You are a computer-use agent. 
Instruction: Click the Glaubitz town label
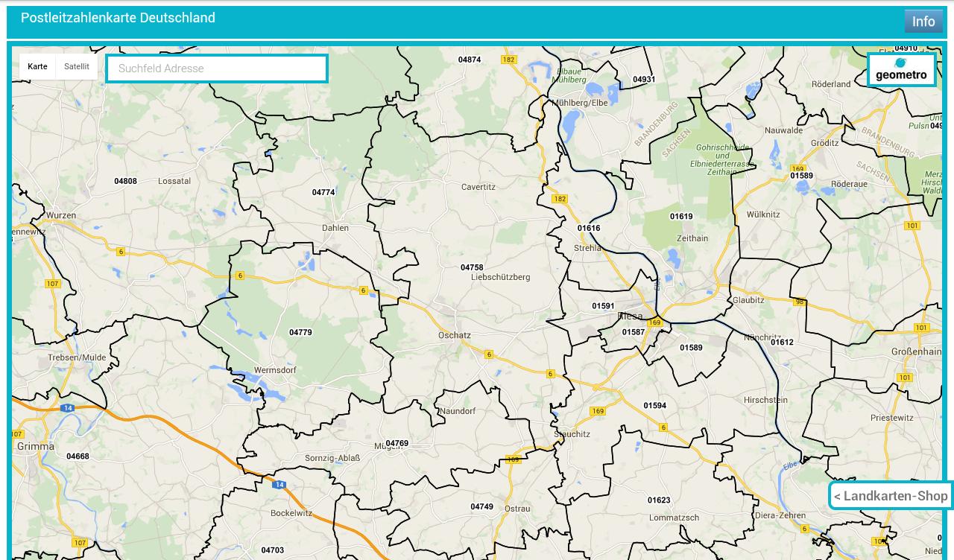click(748, 300)
